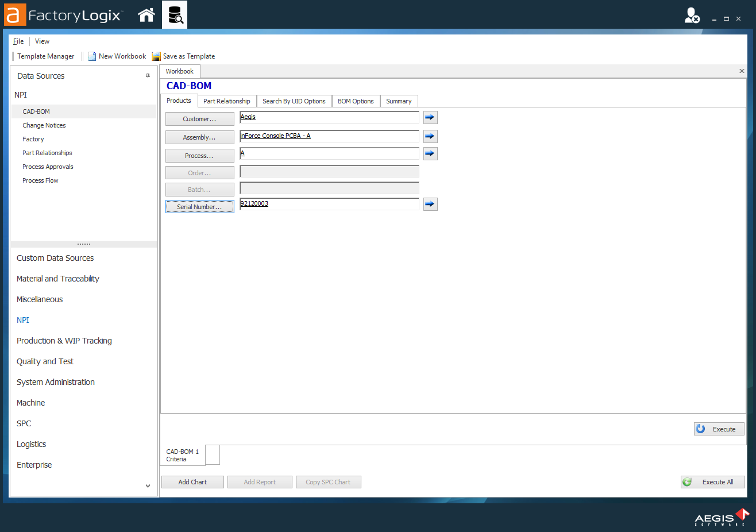The height and width of the screenshot is (532, 756).
Task: Click the FactoryLogix Home icon
Action: tap(146, 14)
